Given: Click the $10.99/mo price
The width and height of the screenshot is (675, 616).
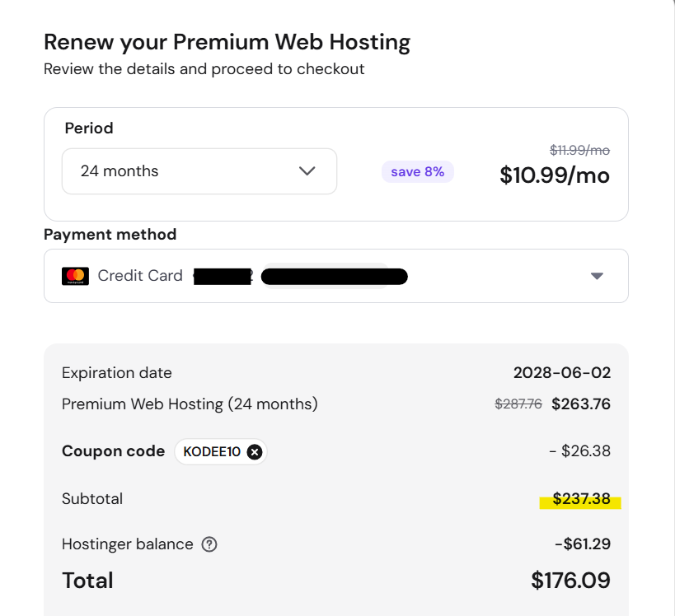Looking at the screenshot, I should pyautogui.click(x=555, y=175).
